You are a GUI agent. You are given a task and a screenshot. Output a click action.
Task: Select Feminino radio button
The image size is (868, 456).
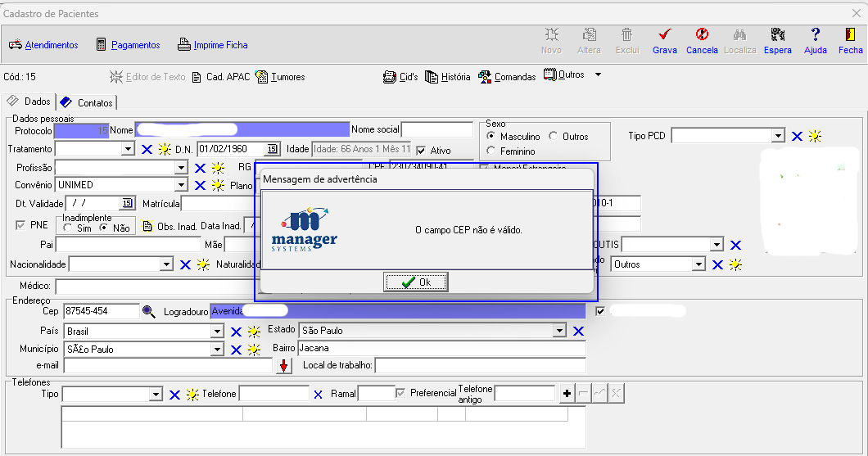[x=491, y=151]
